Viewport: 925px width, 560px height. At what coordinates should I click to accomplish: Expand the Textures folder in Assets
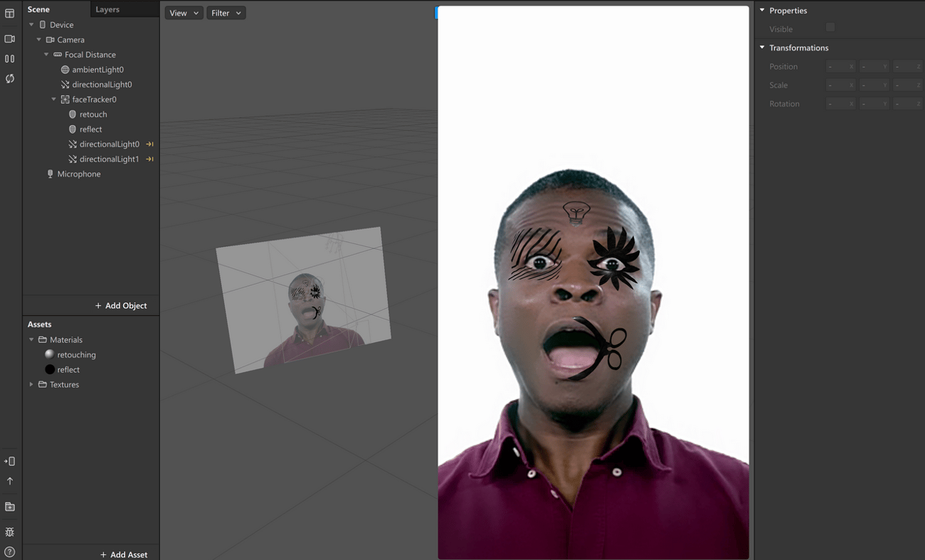coord(31,384)
